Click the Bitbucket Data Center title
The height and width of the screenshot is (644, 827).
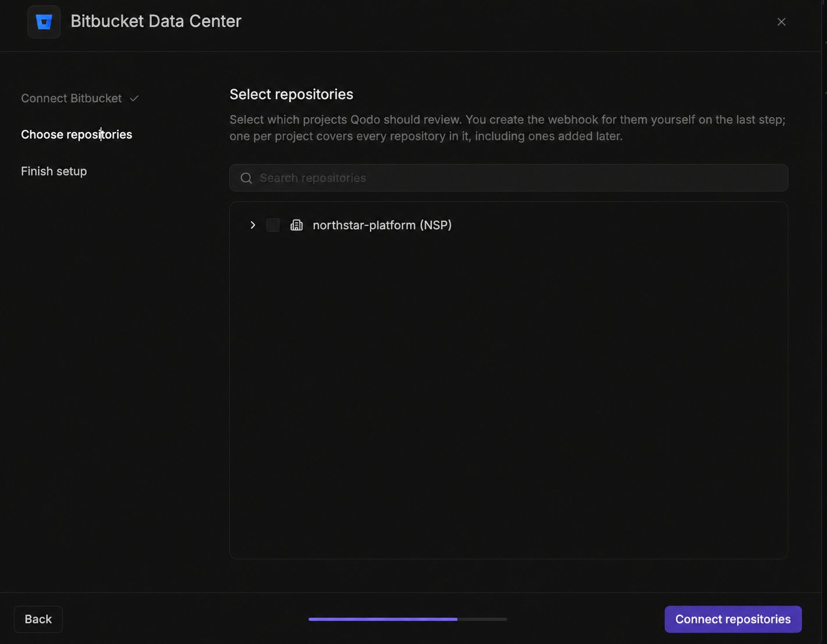click(x=156, y=21)
